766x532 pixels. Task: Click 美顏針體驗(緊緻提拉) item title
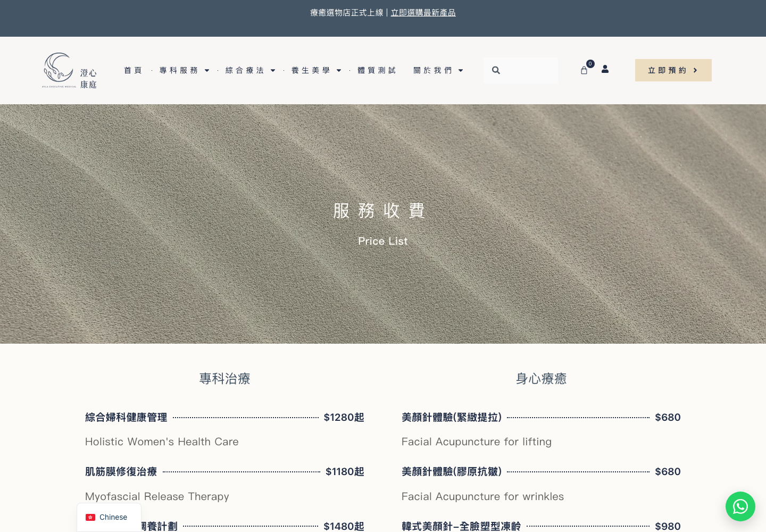pyautogui.click(x=452, y=418)
